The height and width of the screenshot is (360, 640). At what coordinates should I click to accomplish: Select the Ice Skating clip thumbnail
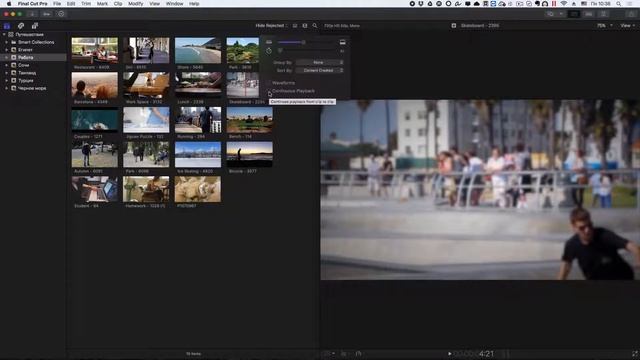(x=198, y=154)
